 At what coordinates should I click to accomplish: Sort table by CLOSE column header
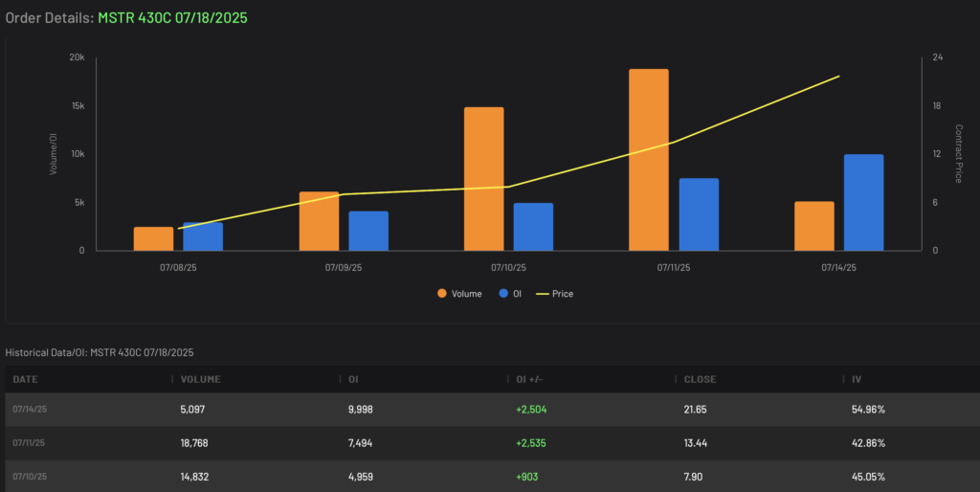pos(700,379)
